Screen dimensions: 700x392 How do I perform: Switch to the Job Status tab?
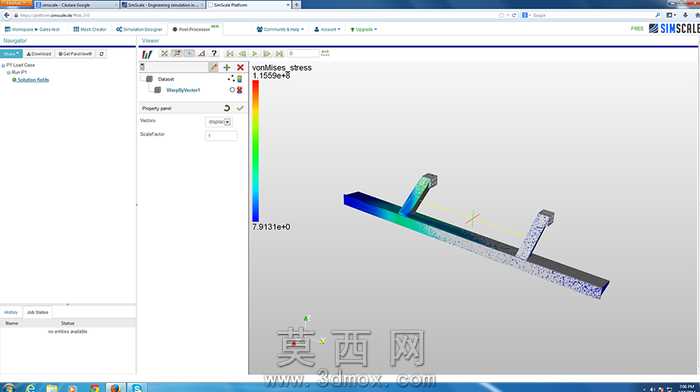(x=38, y=312)
